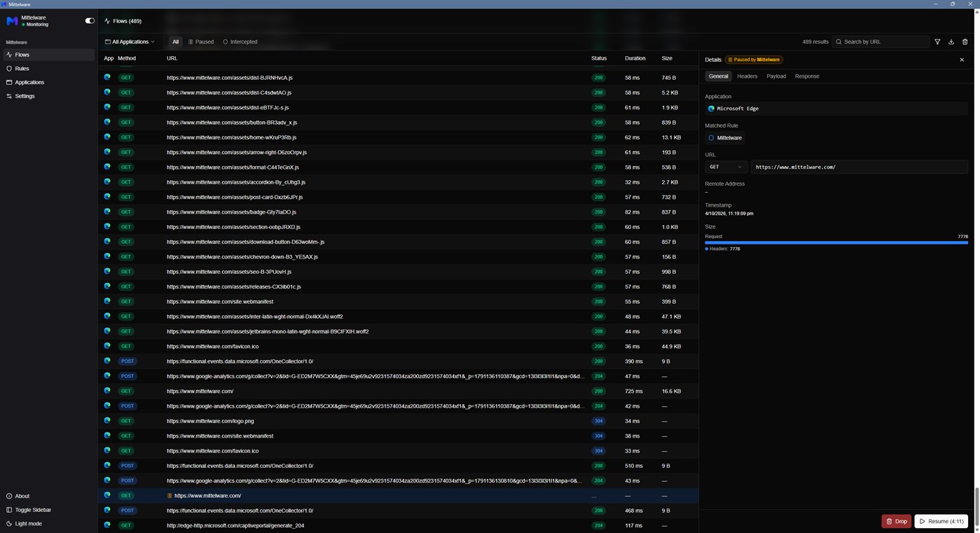Open the filter funnel icon
Screen dimensions: 980x533
point(937,42)
